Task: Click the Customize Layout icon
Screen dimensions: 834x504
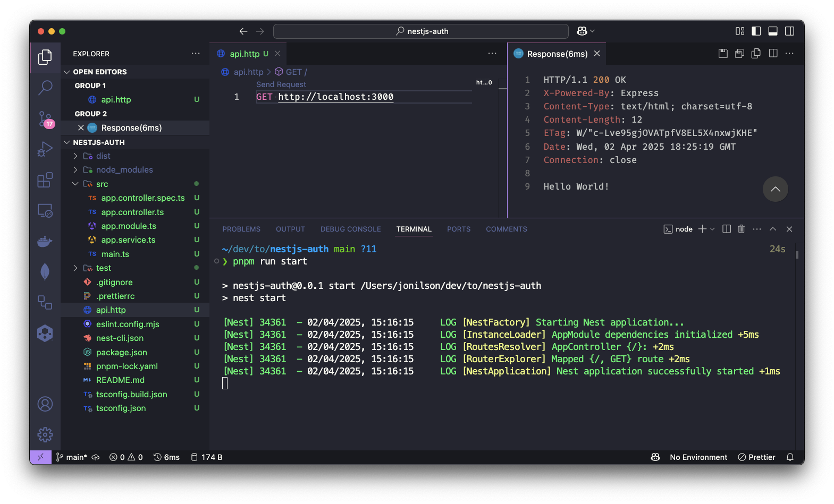Action: [740, 31]
